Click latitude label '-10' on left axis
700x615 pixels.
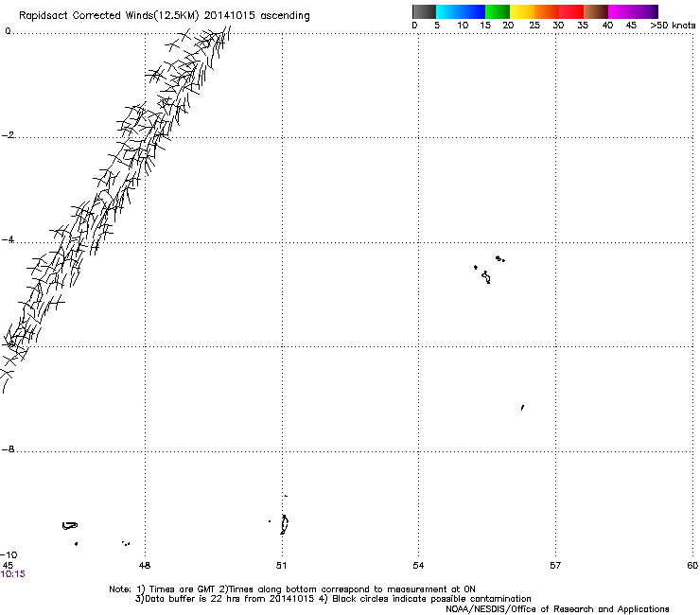(x=9, y=554)
